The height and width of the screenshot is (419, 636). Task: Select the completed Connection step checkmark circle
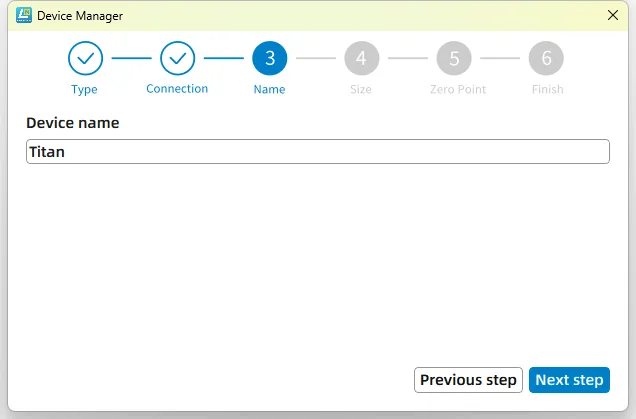[177, 58]
